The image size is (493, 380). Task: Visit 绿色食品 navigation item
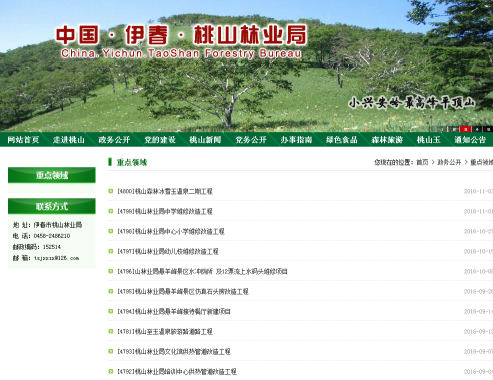pyautogui.click(x=342, y=140)
